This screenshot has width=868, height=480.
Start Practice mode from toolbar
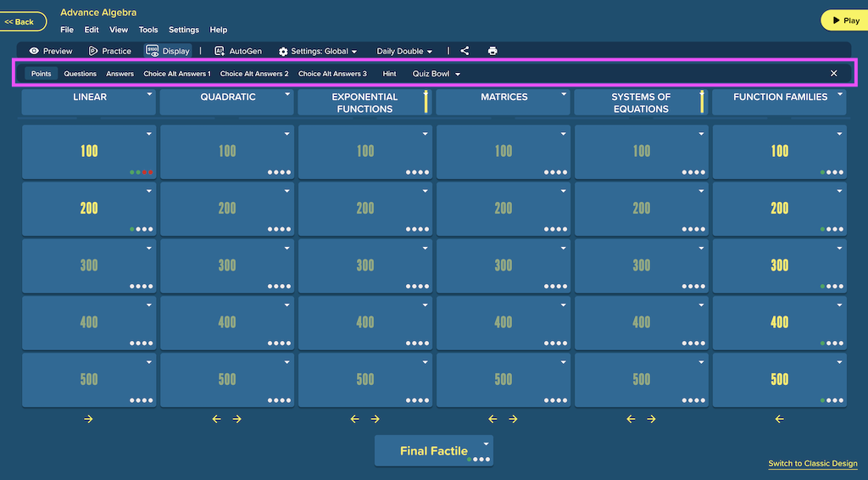[109, 51]
